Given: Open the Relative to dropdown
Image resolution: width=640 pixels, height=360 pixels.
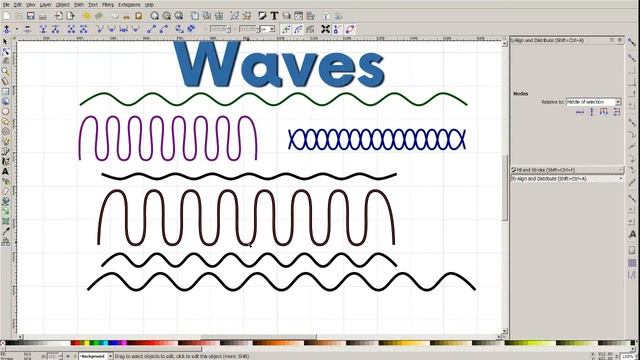Looking at the screenshot, I should click(x=593, y=102).
